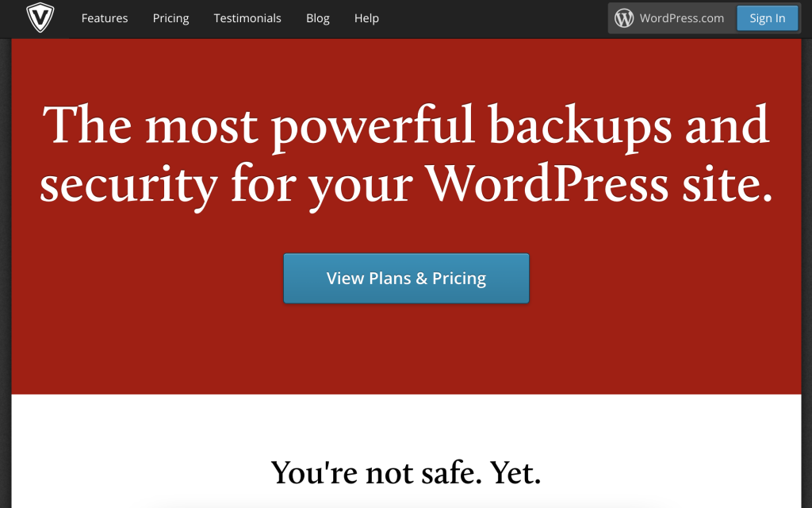This screenshot has height=508, width=812.
Task: Click the WordPress.com text link
Action: pyautogui.click(x=681, y=18)
